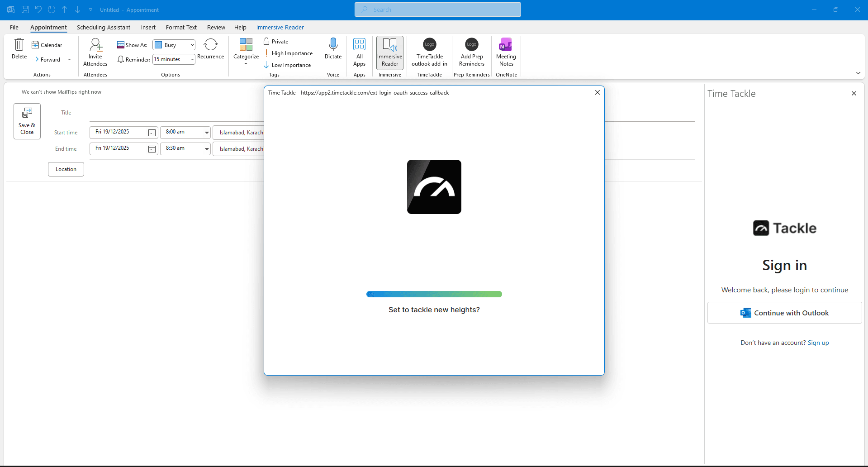Screen dimensions: 868x467
Task: Open Start time zone Islamabad dropdown
Action: [x=238, y=133]
